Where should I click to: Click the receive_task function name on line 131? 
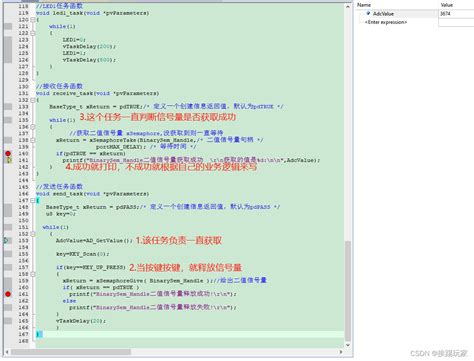[73, 93]
